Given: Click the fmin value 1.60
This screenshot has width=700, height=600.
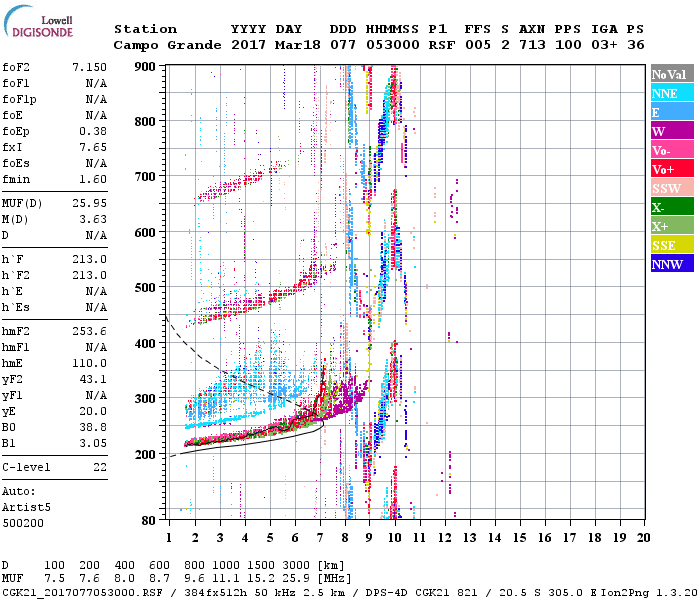Looking at the screenshot, I should tap(93, 179).
